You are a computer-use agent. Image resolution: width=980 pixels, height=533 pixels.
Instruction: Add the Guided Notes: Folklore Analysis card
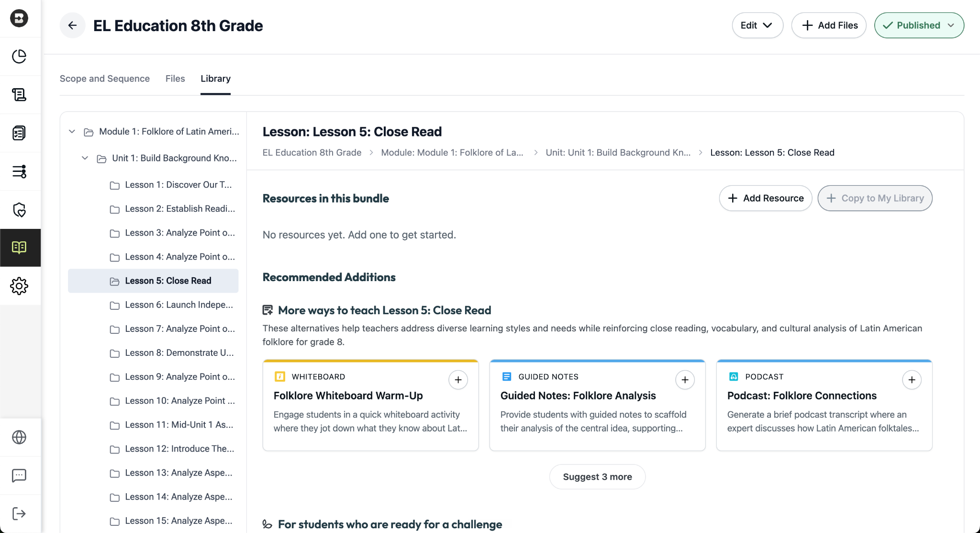coord(685,380)
